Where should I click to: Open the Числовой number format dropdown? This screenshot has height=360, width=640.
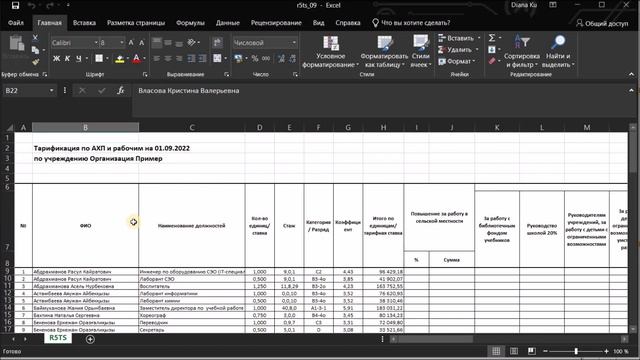[294, 42]
